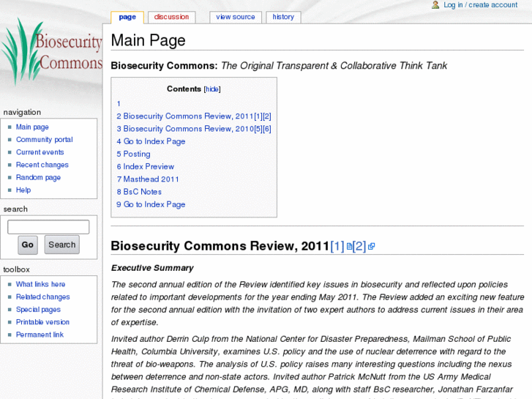Viewport: 532px width, 399px height.
Task: Click the Search button
Action: (x=61, y=245)
